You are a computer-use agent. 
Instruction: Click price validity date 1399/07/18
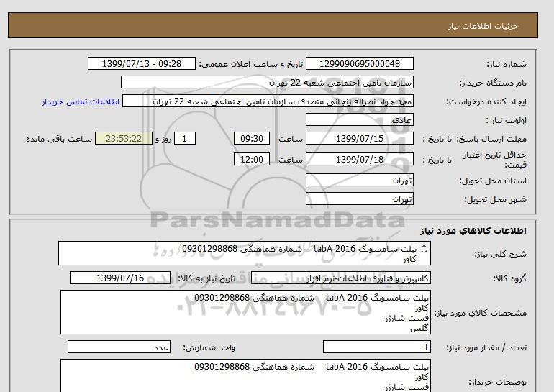(x=359, y=159)
